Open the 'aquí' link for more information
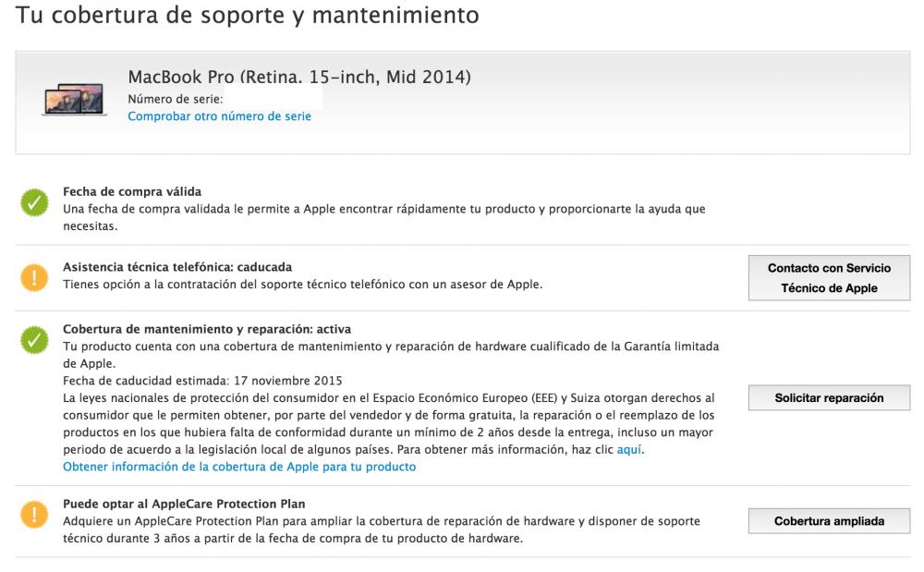924x572 pixels. click(x=628, y=450)
